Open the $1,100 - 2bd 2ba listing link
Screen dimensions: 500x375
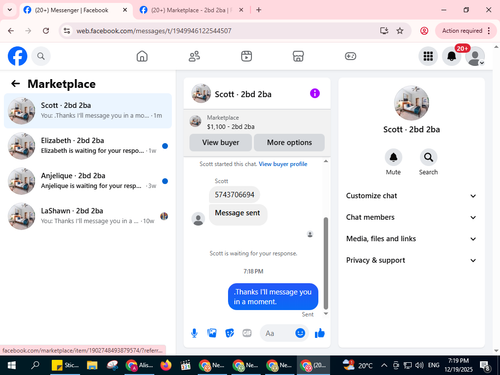click(231, 127)
